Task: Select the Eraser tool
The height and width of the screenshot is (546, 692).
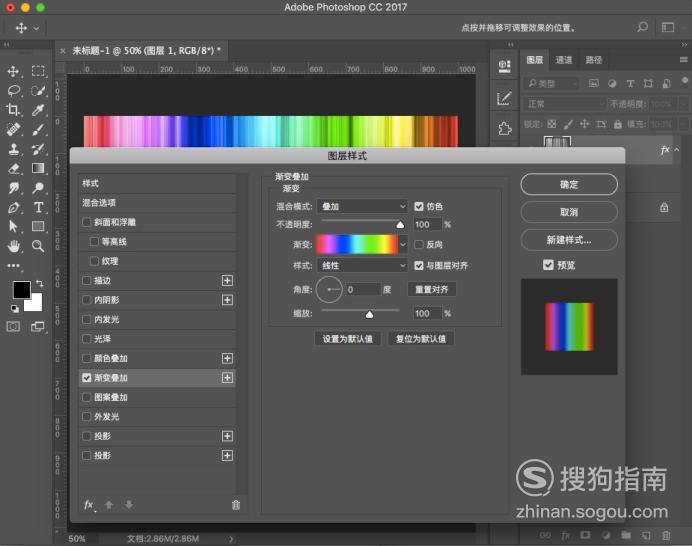Action: tap(13, 169)
